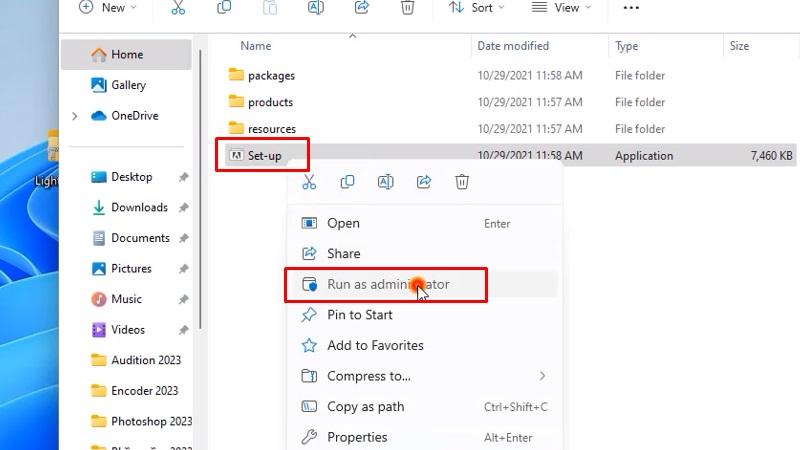Open the Photoshop 2023 sidebar folder
Screen dimensions: 800x450
coord(141,421)
